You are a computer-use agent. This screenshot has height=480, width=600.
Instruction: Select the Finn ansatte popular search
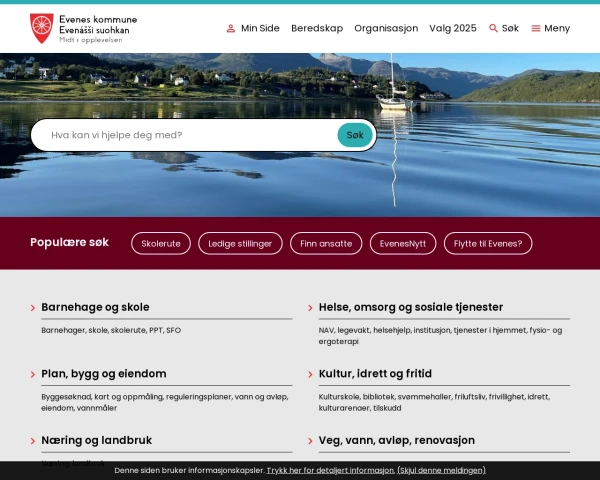coord(326,243)
